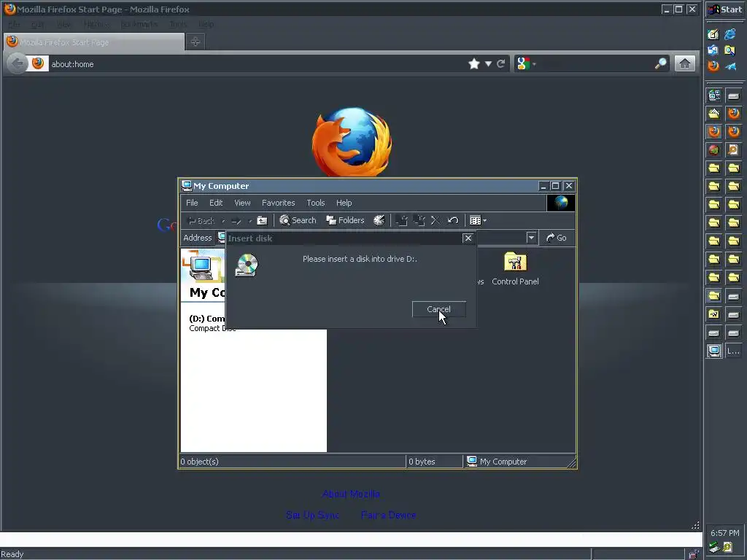
Task: Bookmark the page with the star icon
Action: tap(474, 64)
